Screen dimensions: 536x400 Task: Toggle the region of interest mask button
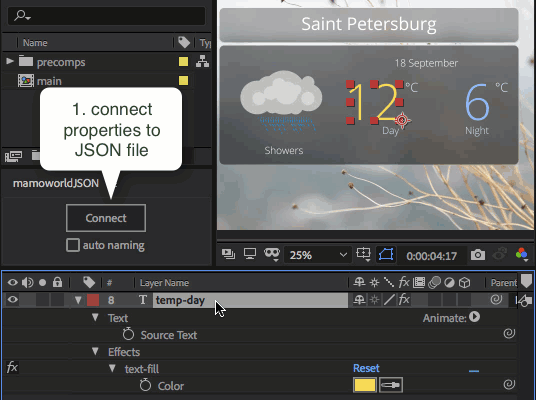point(386,255)
